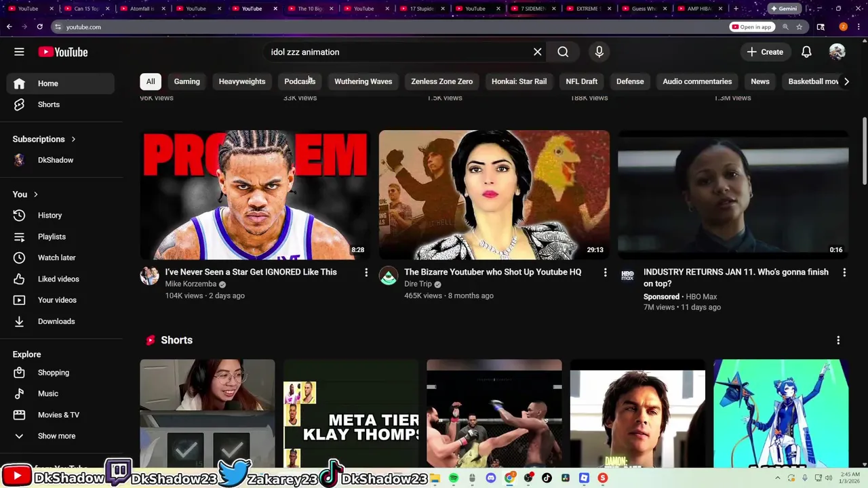The image size is (868, 488).
Task: Open the account avatar menu
Action: [x=837, y=52]
